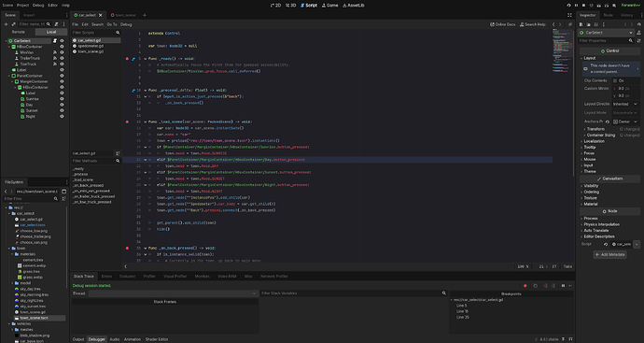Click the Add Metadata button
The width and height of the screenshot is (644, 343).
pyautogui.click(x=609, y=254)
